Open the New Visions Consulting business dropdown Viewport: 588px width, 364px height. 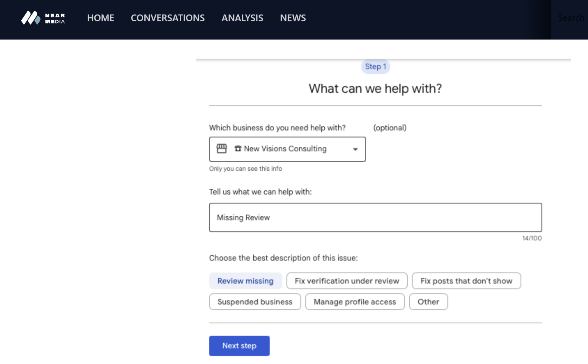coord(287,149)
